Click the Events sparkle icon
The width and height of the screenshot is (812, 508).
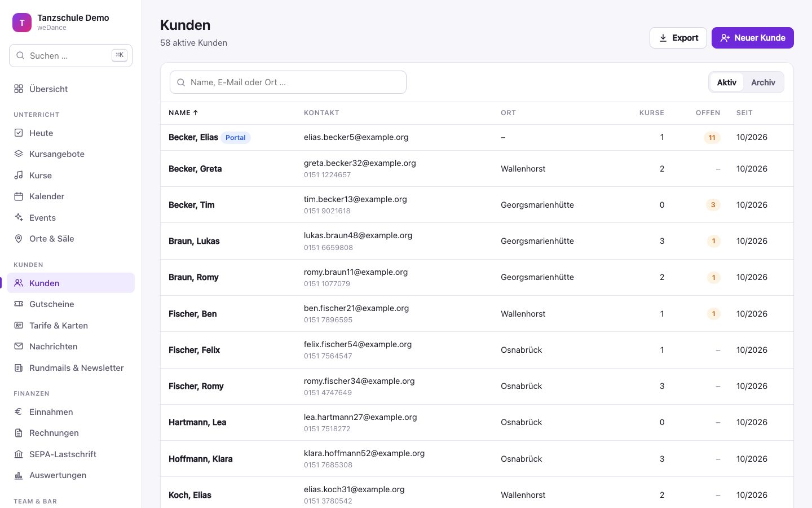pos(19,217)
